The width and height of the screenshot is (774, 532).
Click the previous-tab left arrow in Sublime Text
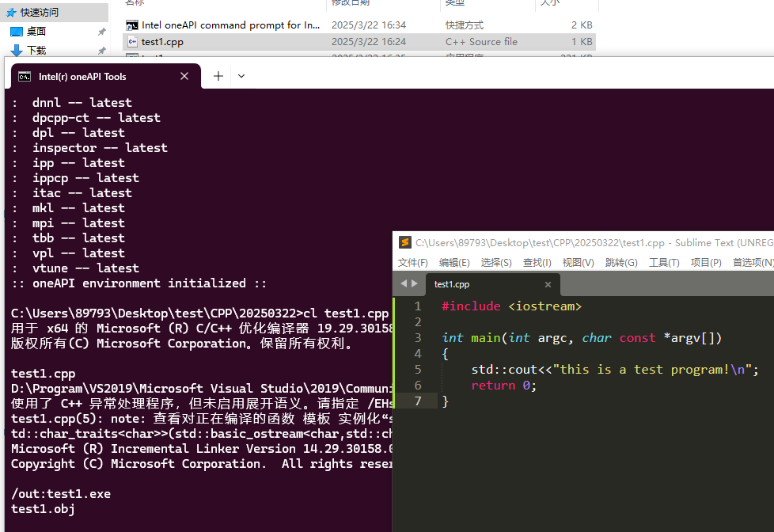click(404, 283)
